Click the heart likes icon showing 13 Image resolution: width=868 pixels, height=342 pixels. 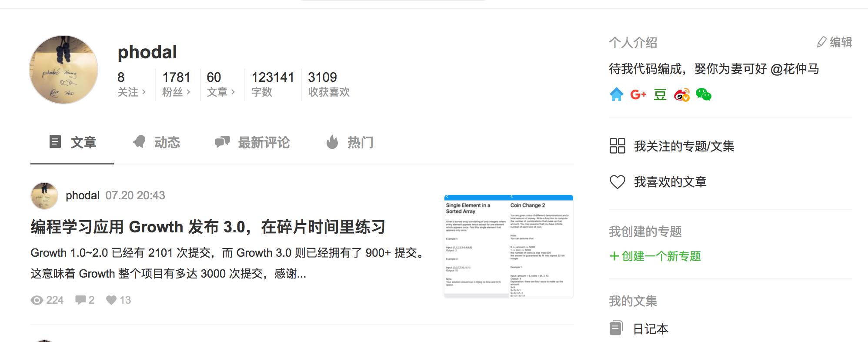[x=111, y=300]
